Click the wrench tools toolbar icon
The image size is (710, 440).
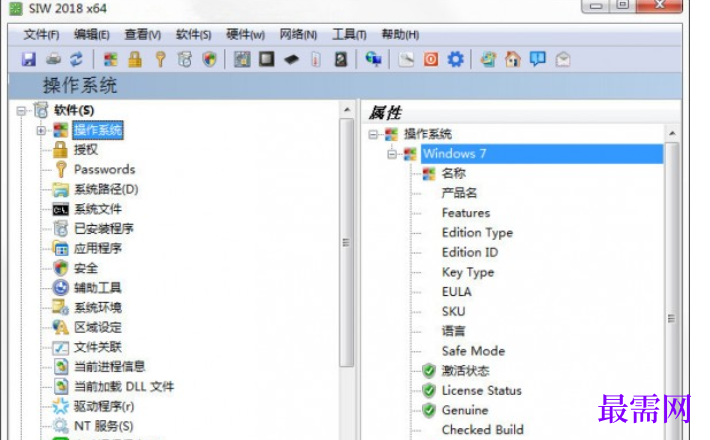point(406,59)
